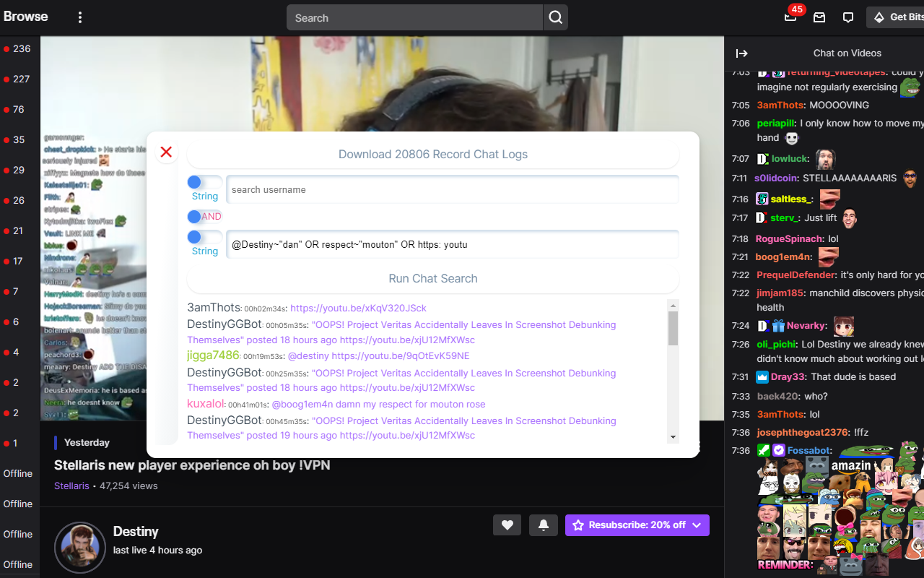Image resolution: width=924 pixels, height=578 pixels.
Task: Open Resubscribe: 20% off dropdown
Action: click(637, 525)
